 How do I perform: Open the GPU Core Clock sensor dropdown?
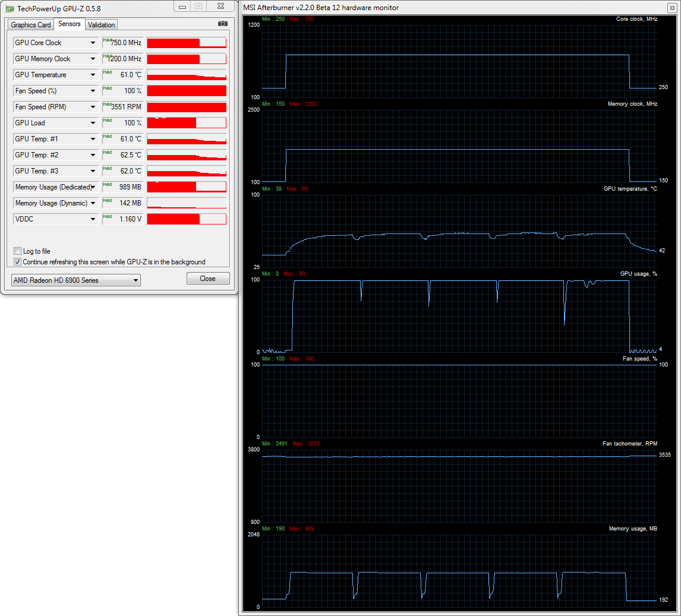93,43
